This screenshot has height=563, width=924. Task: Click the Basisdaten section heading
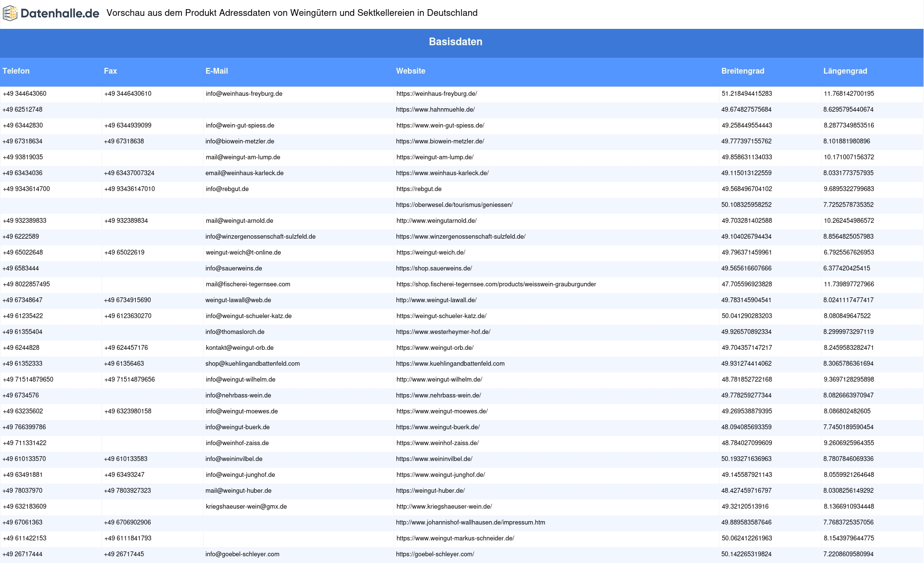pos(455,42)
